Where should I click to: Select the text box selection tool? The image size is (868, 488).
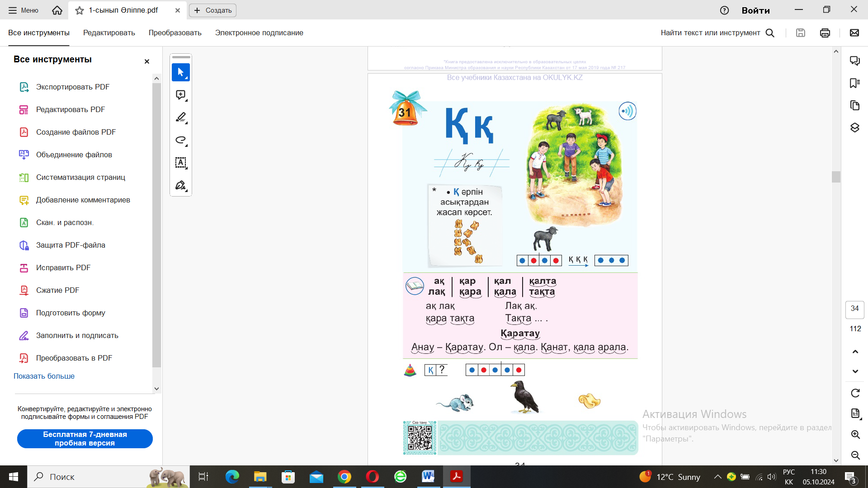click(180, 163)
